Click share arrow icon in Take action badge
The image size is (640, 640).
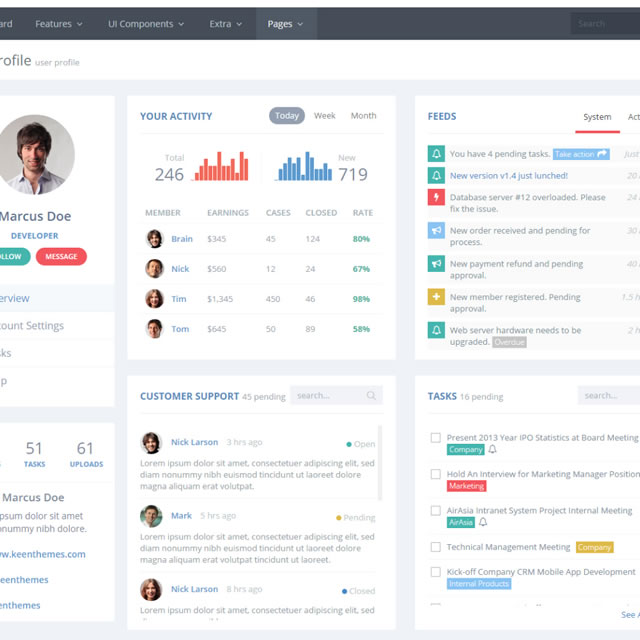pyautogui.click(x=602, y=154)
